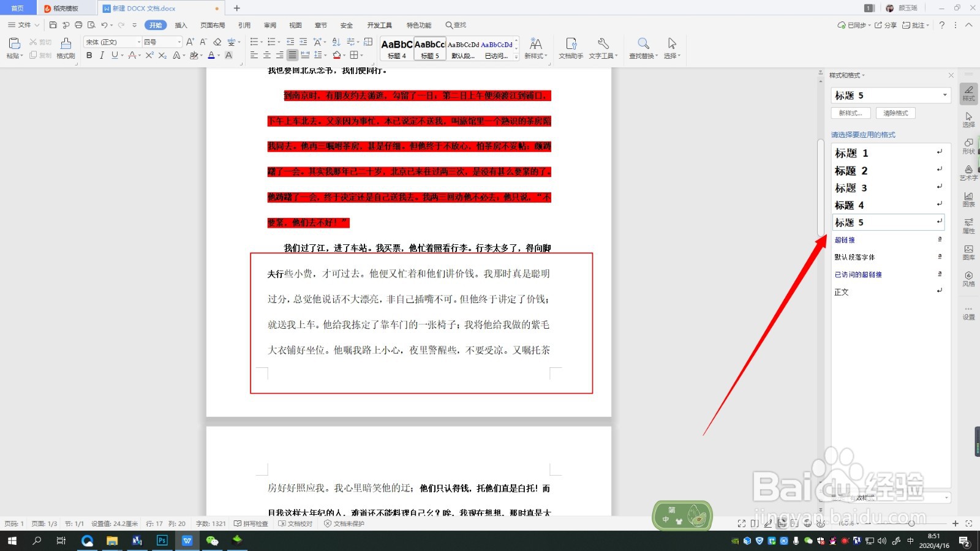
Task: Open the 图库 gallery sidebar icon
Action: coord(968,253)
